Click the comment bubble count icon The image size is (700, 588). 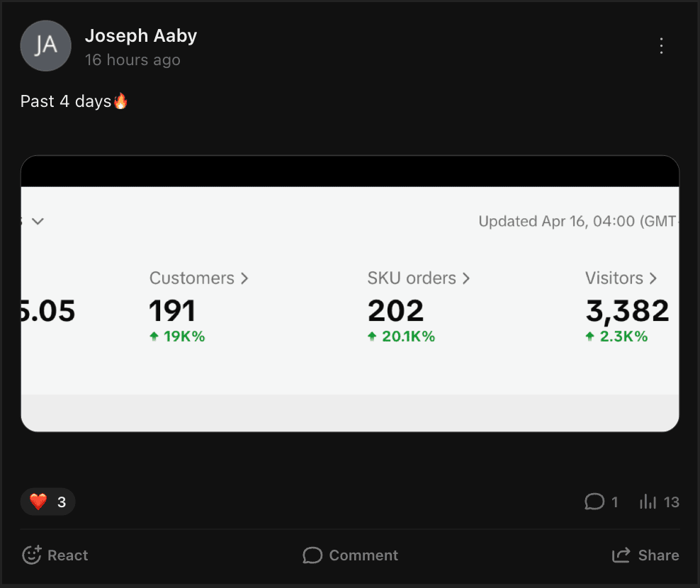pos(594,502)
